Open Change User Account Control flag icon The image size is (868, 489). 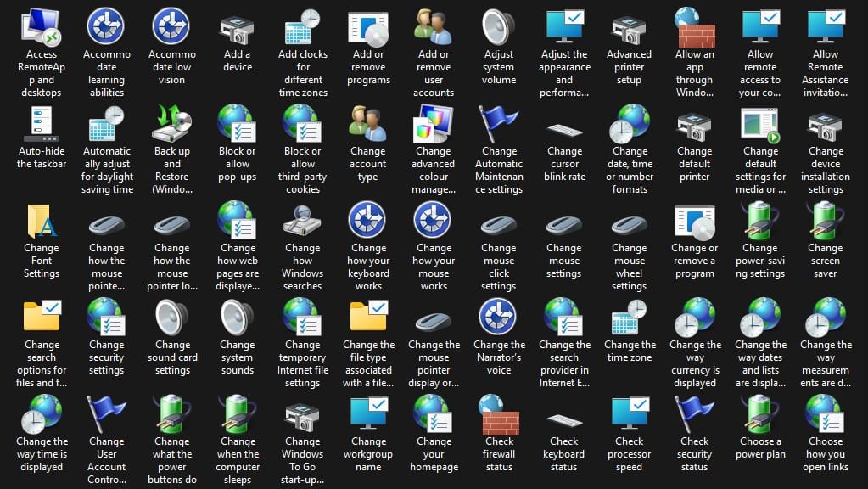click(106, 415)
